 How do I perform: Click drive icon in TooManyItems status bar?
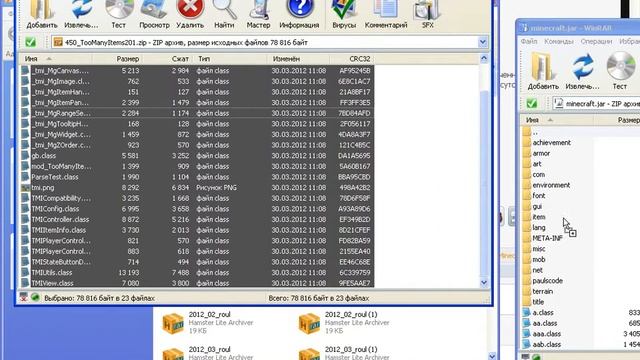click(x=23, y=298)
